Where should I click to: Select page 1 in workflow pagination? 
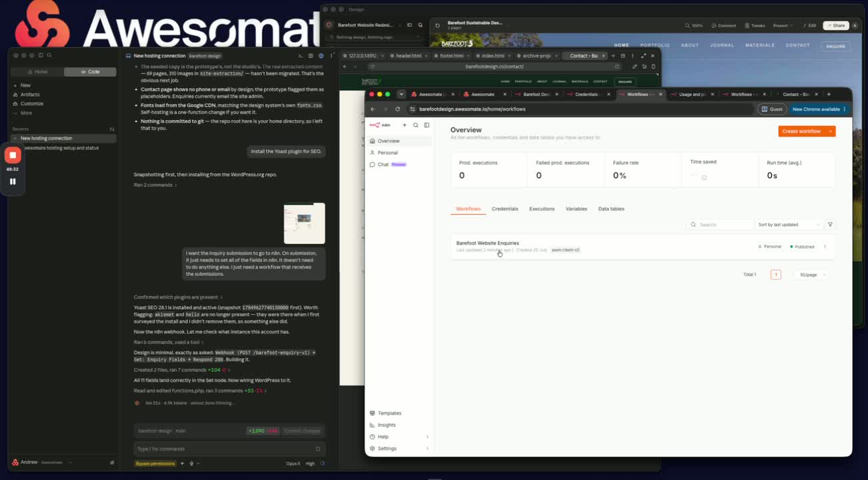775,275
